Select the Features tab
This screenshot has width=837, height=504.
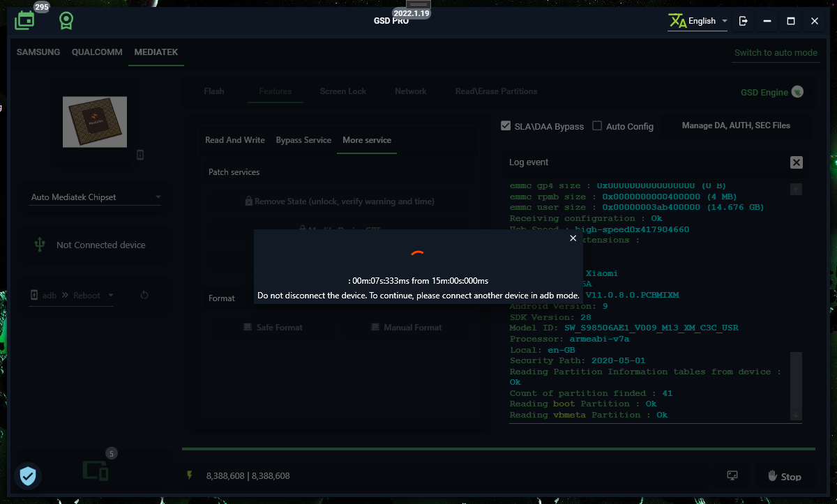coord(276,91)
